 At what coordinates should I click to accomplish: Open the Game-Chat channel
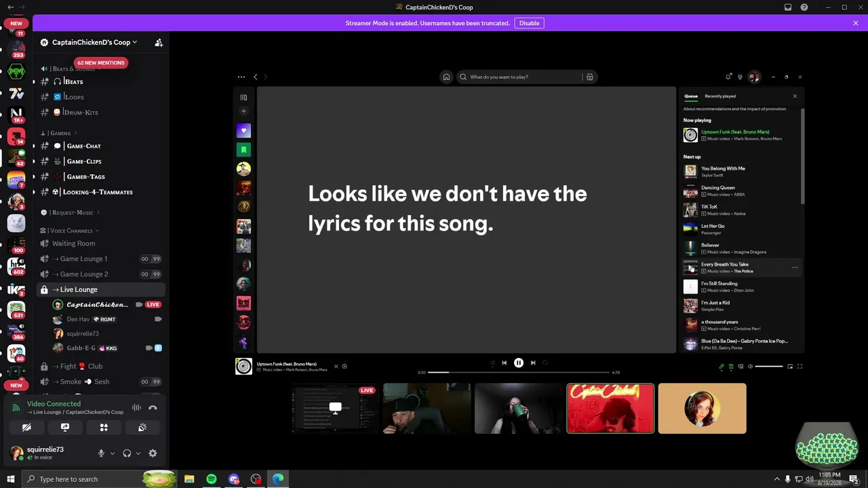coord(100,146)
